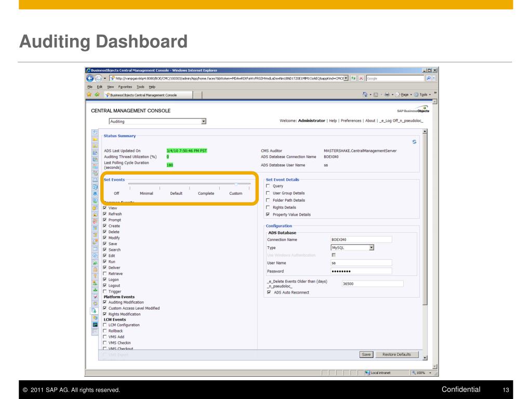The width and height of the screenshot is (532, 399).
Task: Enable the Retrieve event checkbox
Action: pos(105,273)
